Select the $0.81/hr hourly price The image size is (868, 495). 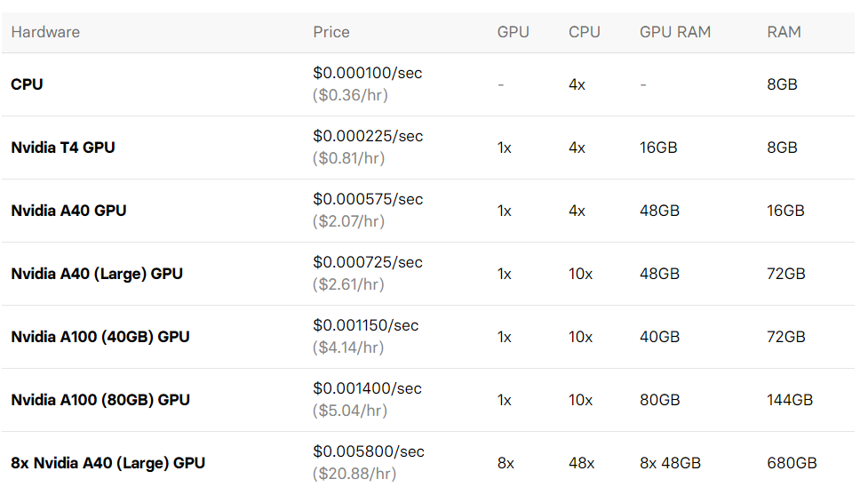(x=349, y=158)
